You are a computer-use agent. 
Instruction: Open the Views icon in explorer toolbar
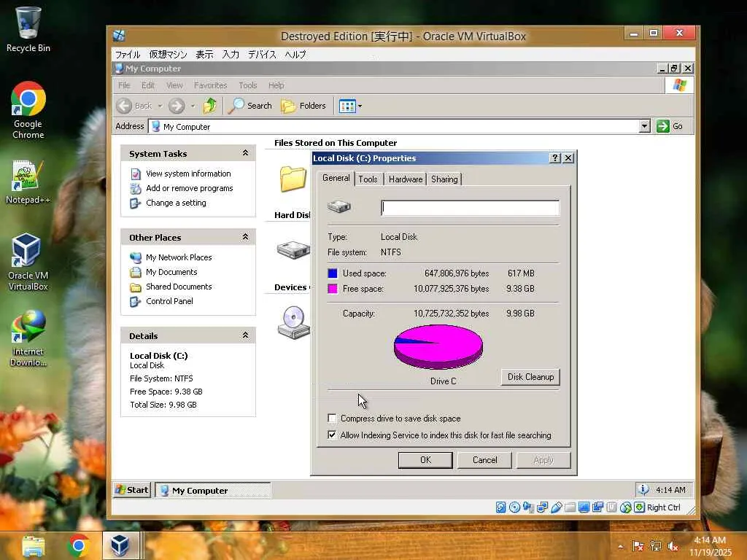coord(347,106)
